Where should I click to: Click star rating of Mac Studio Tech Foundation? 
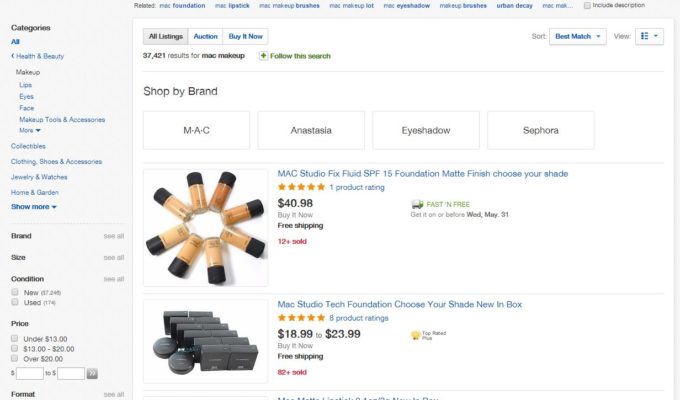point(301,318)
